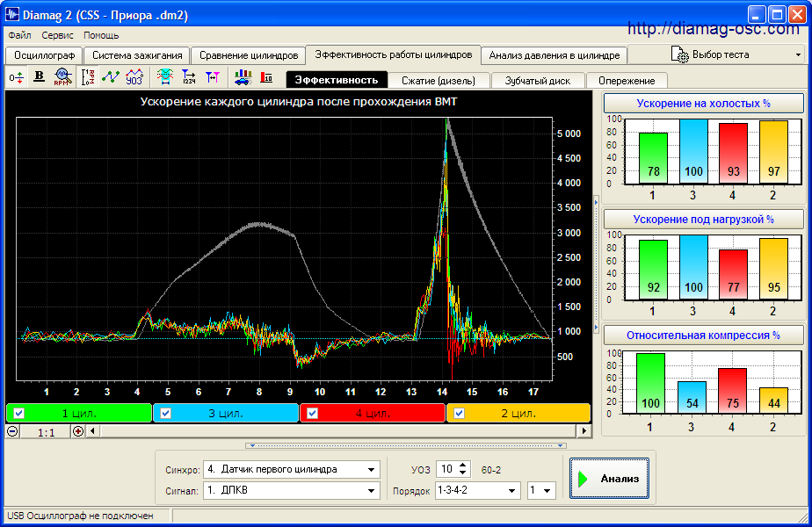The height and width of the screenshot is (527, 812).
Task: Toggle cylinder 3 blue checkbox
Action: coord(166,413)
